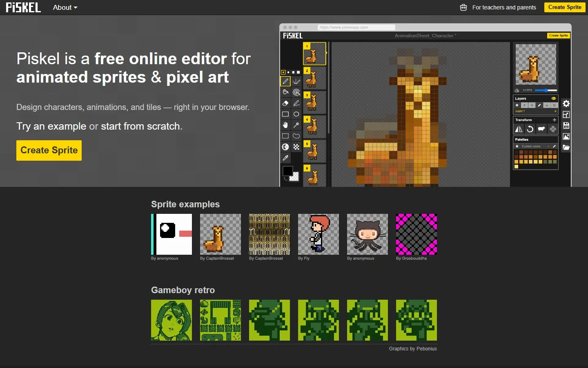Select frame 5 in the frame list
The height and width of the screenshot is (368, 588).
(314, 151)
